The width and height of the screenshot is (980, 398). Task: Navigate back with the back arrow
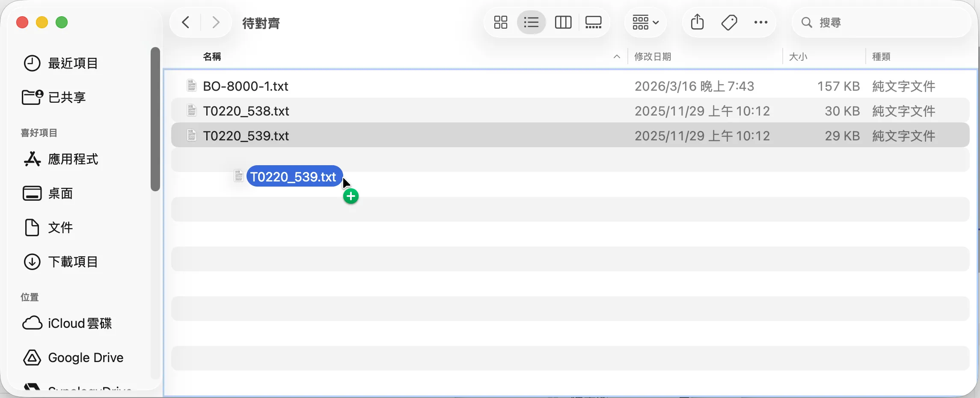tap(185, 22)
